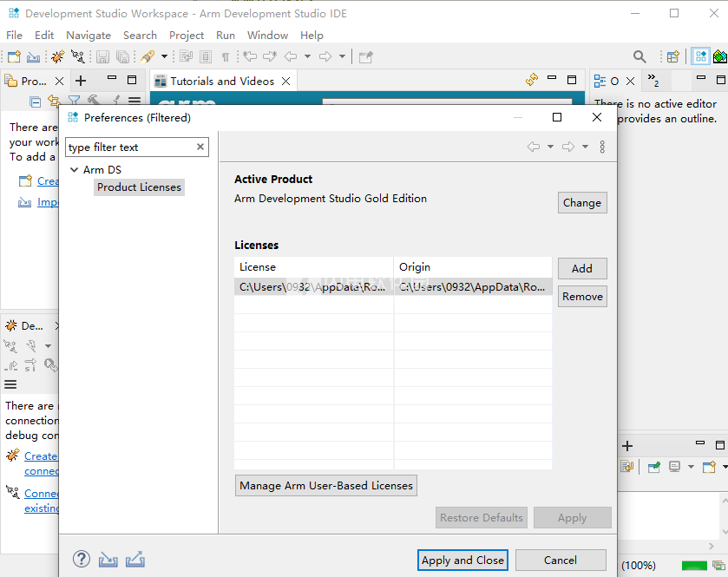Image resolution: width=728 pixels, height=577 pixels.
Task: Open Preferences Back arrow dropdown
Action: [x=550, y=147]
